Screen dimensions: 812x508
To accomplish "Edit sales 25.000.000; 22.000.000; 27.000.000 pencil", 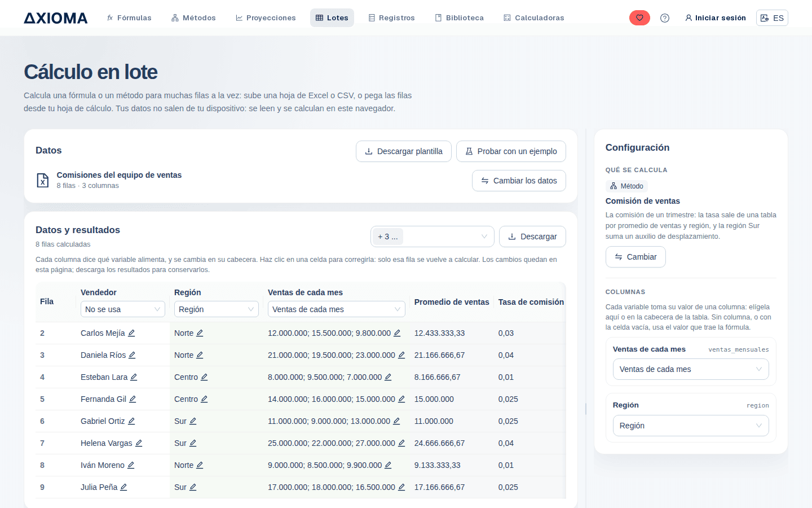I will (x=401, y=443).
